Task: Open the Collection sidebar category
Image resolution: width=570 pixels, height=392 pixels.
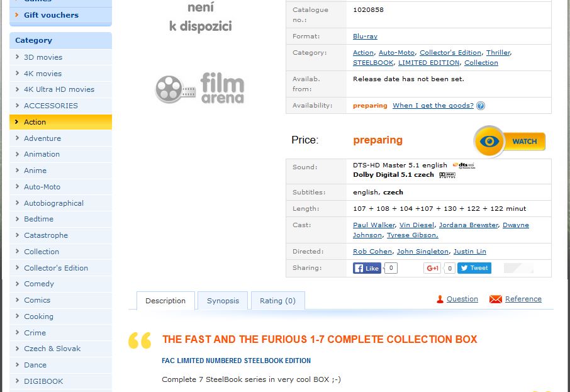Action: (60, 252)
